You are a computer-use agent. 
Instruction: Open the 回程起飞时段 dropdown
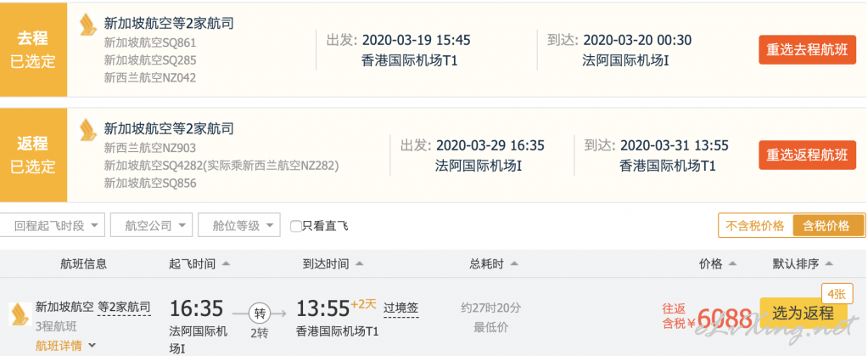coord(52,226)
